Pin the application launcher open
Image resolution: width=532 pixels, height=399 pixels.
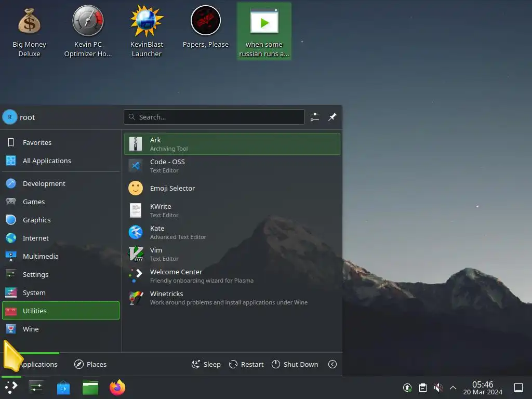coord(332,117)
